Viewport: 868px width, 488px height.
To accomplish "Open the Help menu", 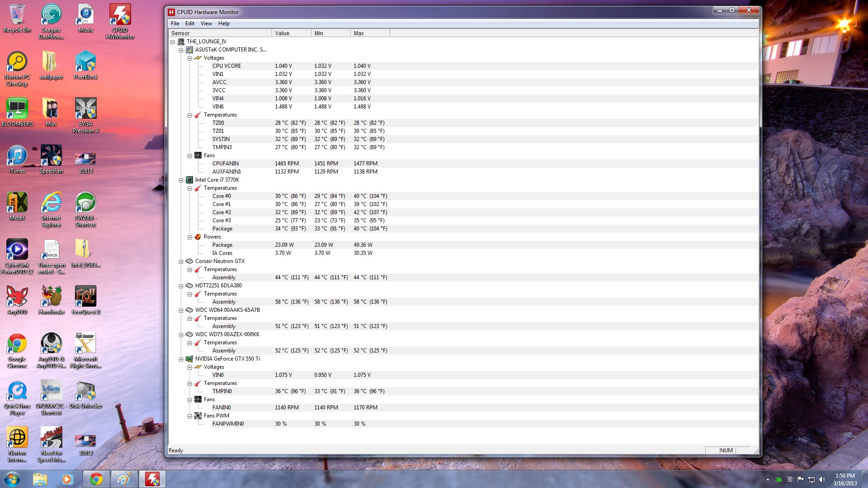I will 224,23.
